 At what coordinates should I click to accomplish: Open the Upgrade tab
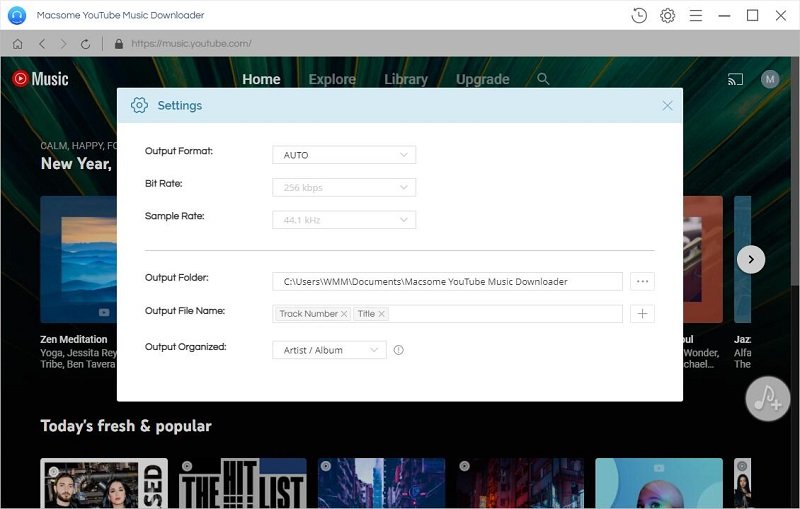(x=483, y=79)
